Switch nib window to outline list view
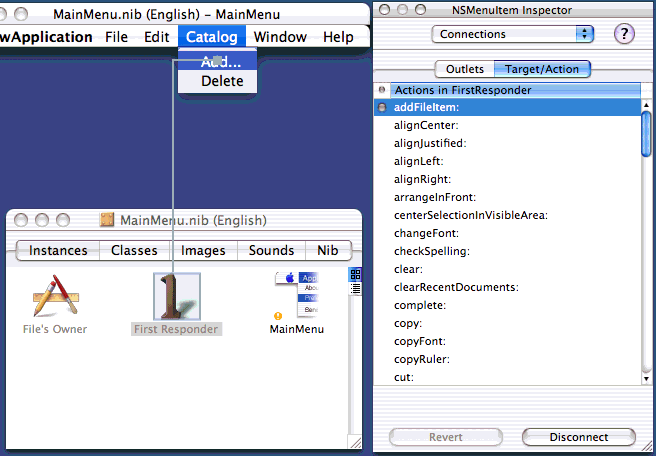This screenshot has width=656, height=456. (x=355, y=289)
